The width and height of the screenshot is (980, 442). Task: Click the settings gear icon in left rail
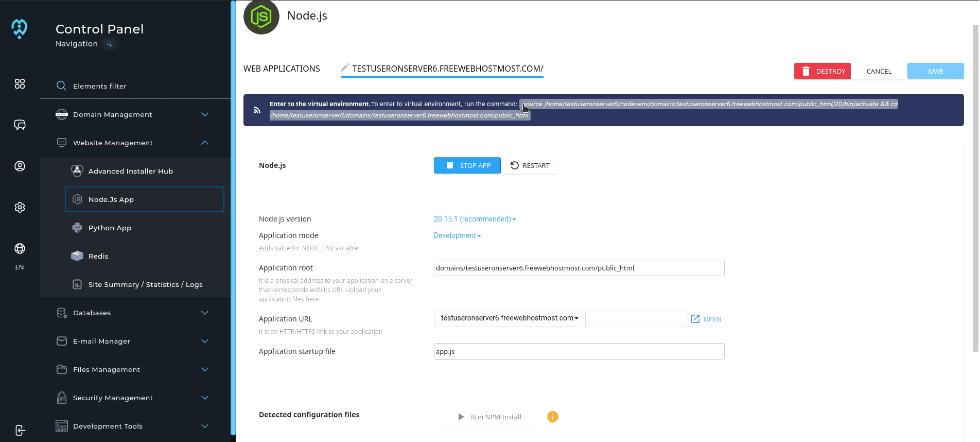(x=20, y=207)
